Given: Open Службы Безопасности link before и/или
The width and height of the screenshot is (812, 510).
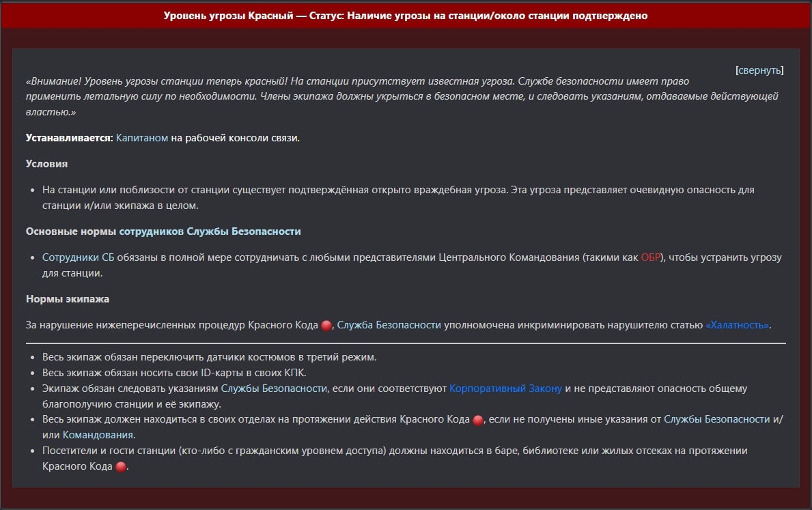Looking at the screenshot, I should coord(716,419).
